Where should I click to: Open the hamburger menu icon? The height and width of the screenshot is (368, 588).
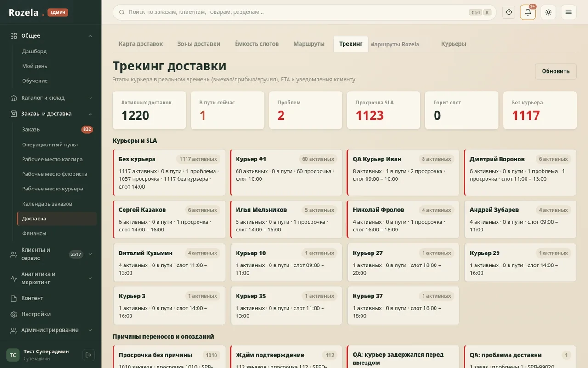569,12
